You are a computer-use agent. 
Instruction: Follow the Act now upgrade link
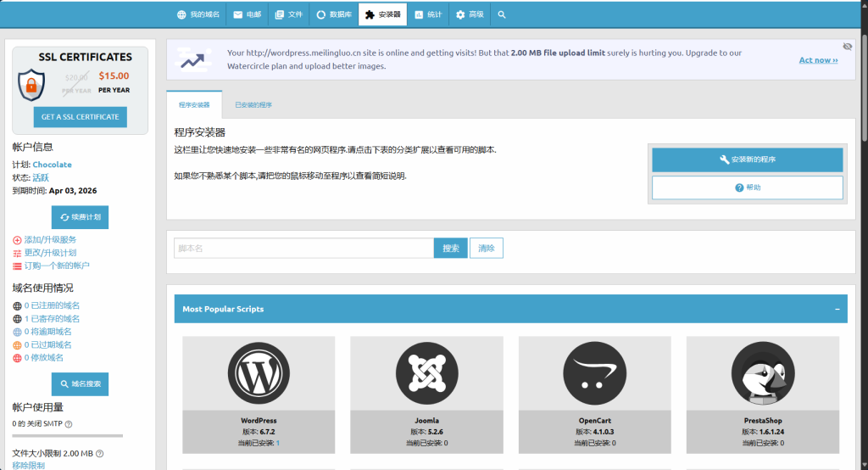tap(818, 60)
